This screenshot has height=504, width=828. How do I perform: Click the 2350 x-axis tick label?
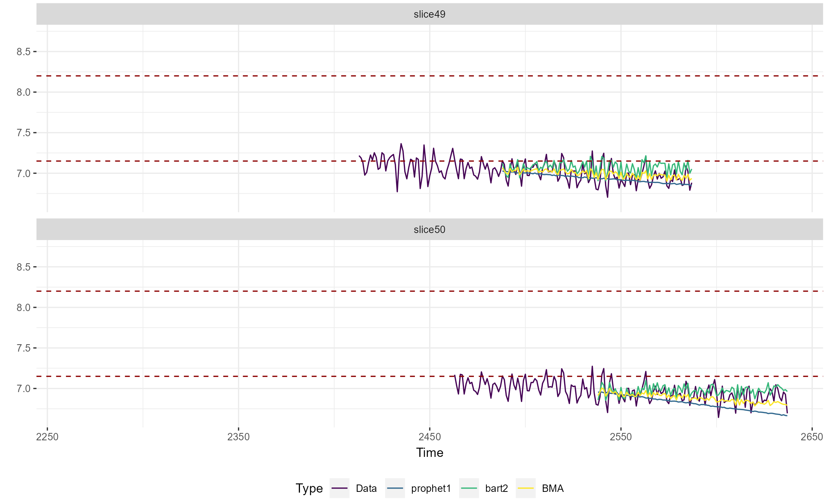pos(238,437)
